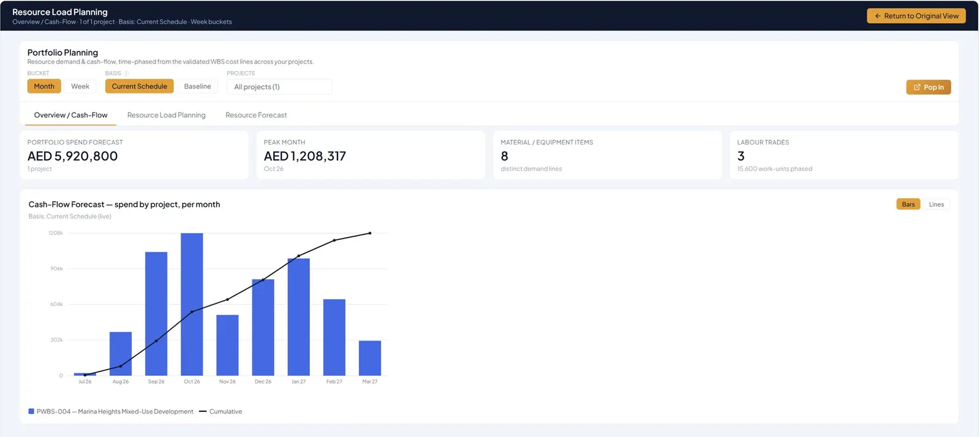Click the Dec 26 bar in chart
The height and width of the screenshot is (437, 980).
coord(263,327)
